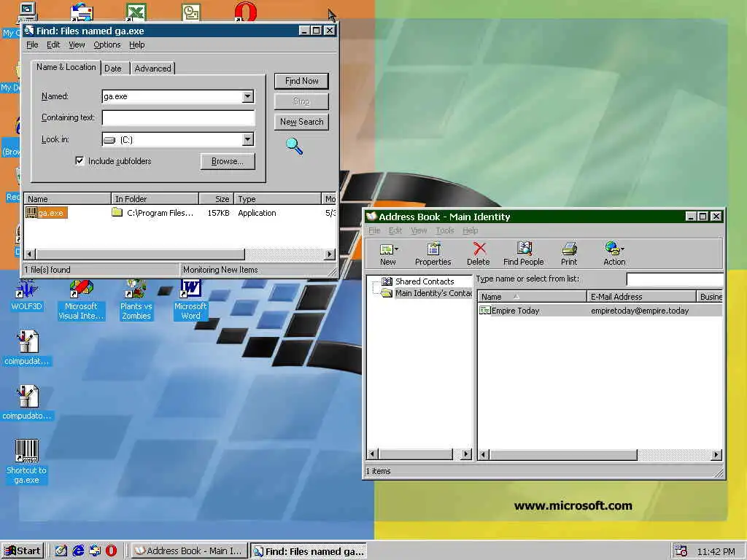
Task: Click the Opera desktop icon at top
Action: 245,12
